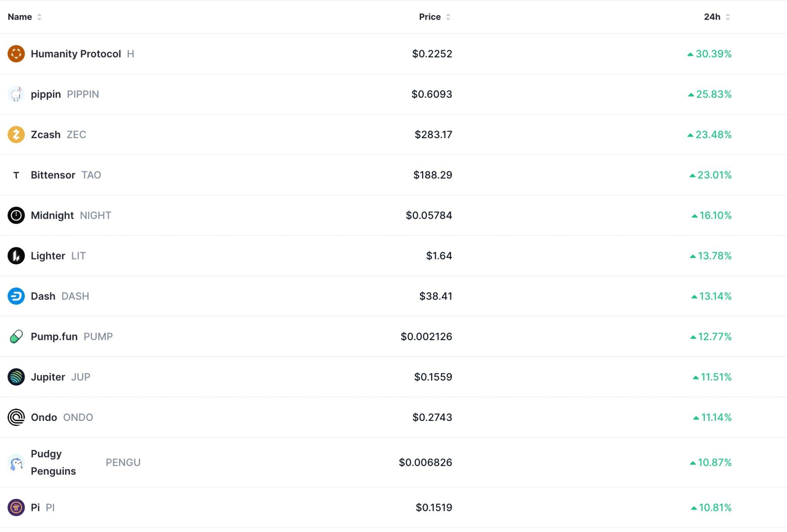Viewport: 787px width, 532px height.
Task: Click the Midnight coin icon
Action: 16,215
